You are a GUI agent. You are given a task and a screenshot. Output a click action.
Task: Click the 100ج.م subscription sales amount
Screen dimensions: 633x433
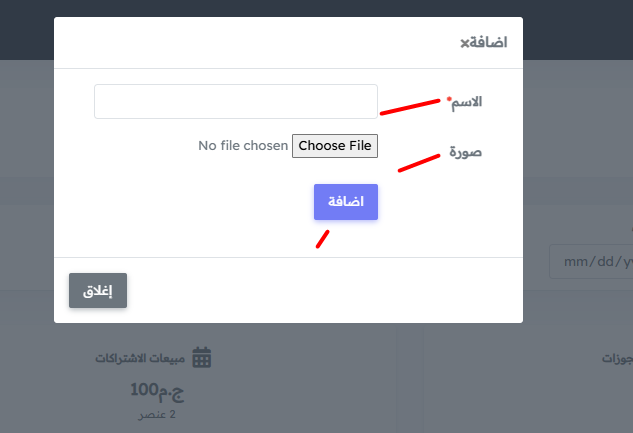coord(157,391)
